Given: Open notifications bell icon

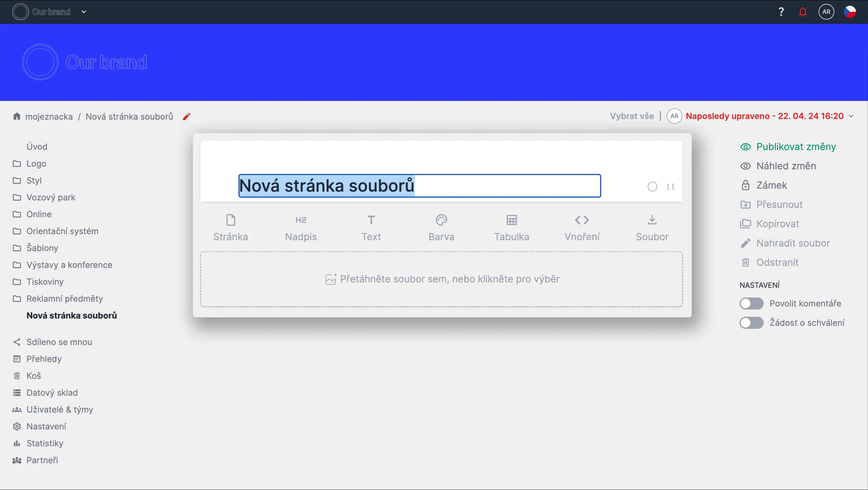Looking at the screenshot, I should (803, 12).
